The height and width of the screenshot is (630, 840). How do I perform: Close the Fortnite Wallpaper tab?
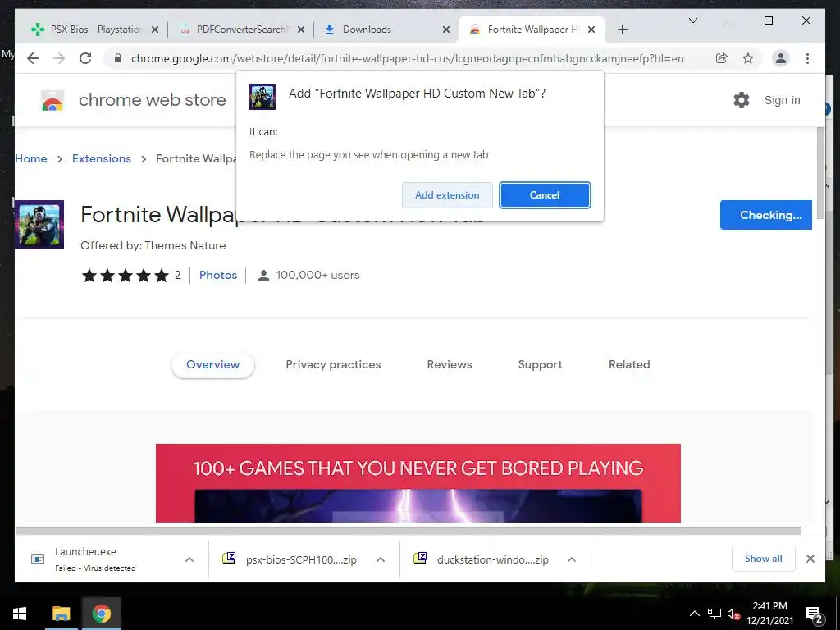click(x=591, y=30)
